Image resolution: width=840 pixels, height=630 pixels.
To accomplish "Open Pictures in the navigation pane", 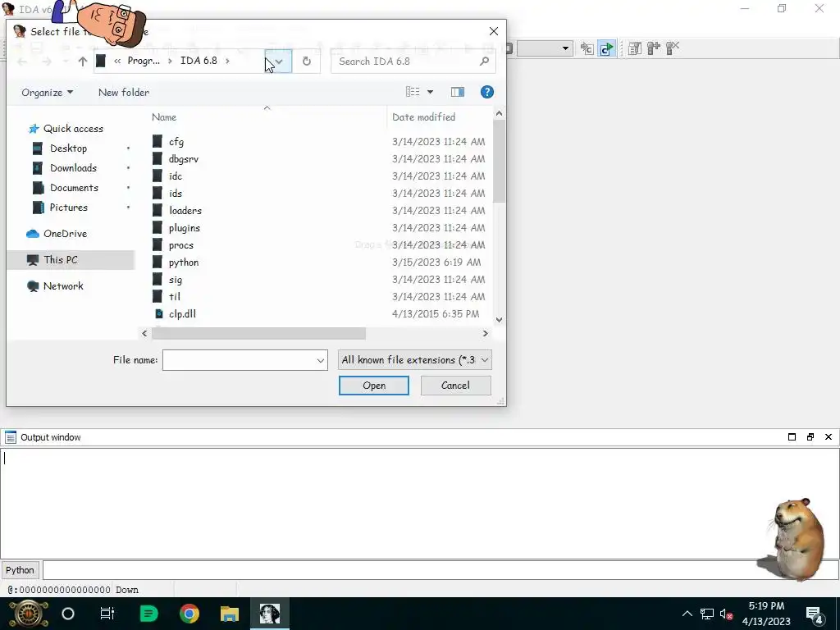I will (69, 208).
